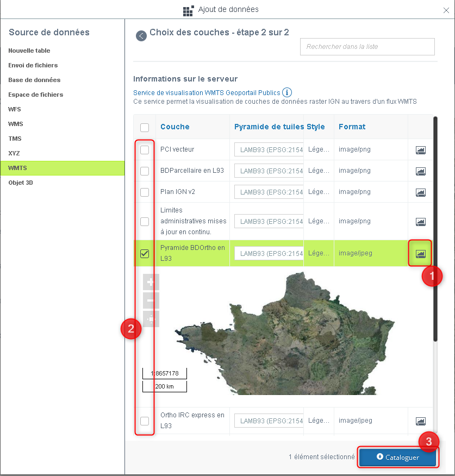The width and height of the screenshot is (455, 476).
Task: Show preview for BDParcellaire en L93 layer
Action: click(x=420, y=171)
